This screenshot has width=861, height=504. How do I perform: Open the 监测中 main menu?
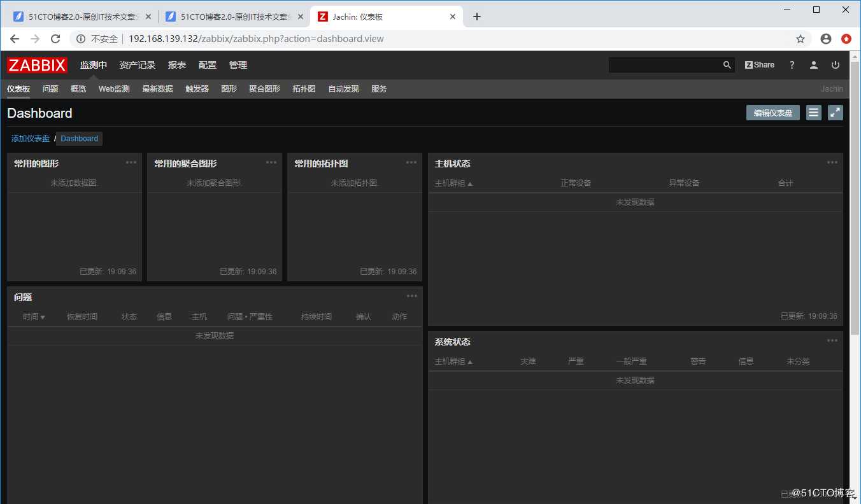point(94,65)
